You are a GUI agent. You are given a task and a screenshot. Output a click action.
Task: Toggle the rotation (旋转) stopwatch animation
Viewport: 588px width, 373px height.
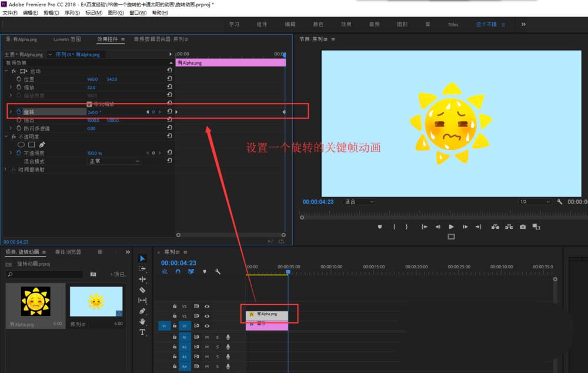[x=19, y=112]
